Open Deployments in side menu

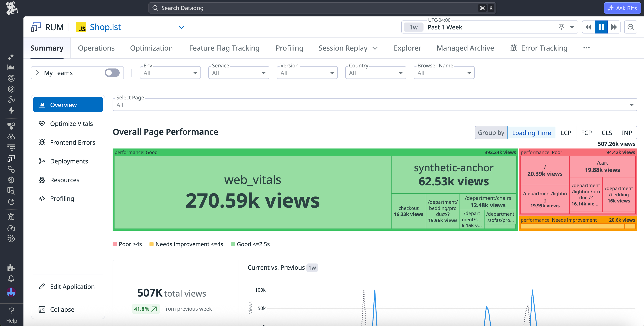click(x=68, y=161)
